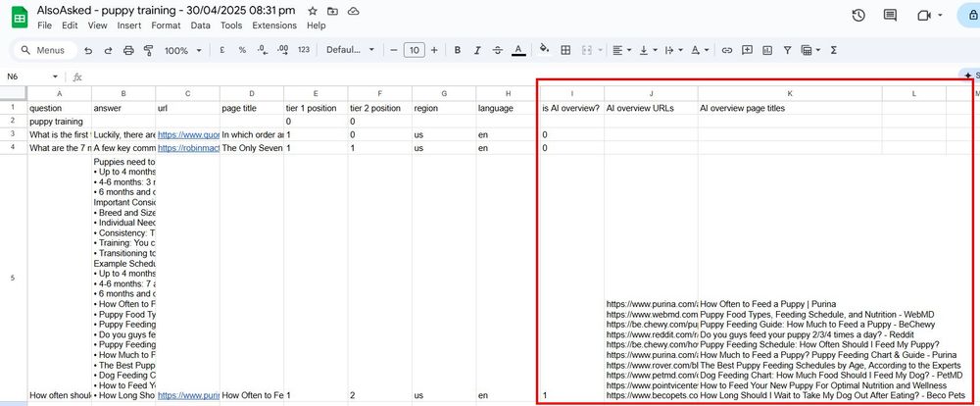Open the robinmac link in row 4
Screen dimensions: 980x406
(x=188, y=148)
